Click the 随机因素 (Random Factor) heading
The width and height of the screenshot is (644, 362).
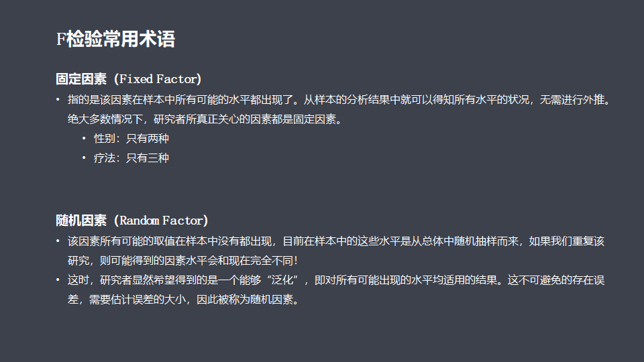[x=132, y=221]
